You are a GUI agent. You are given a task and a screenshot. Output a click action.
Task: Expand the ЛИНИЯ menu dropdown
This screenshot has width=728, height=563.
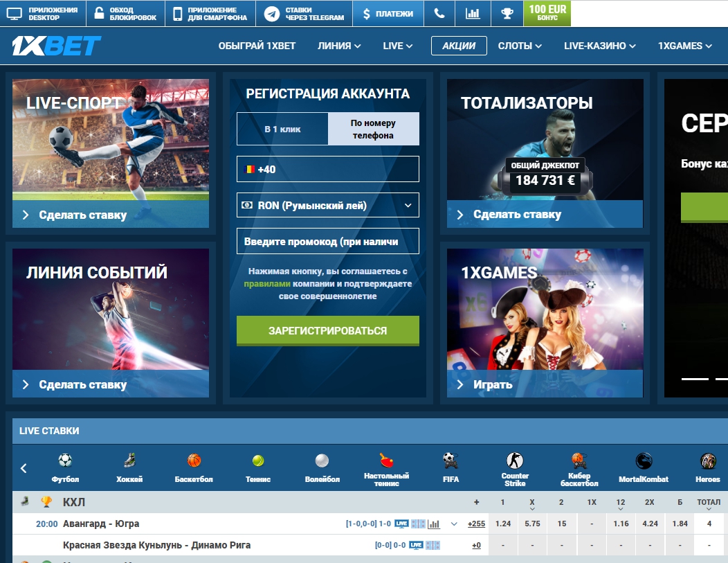(339, 46)
